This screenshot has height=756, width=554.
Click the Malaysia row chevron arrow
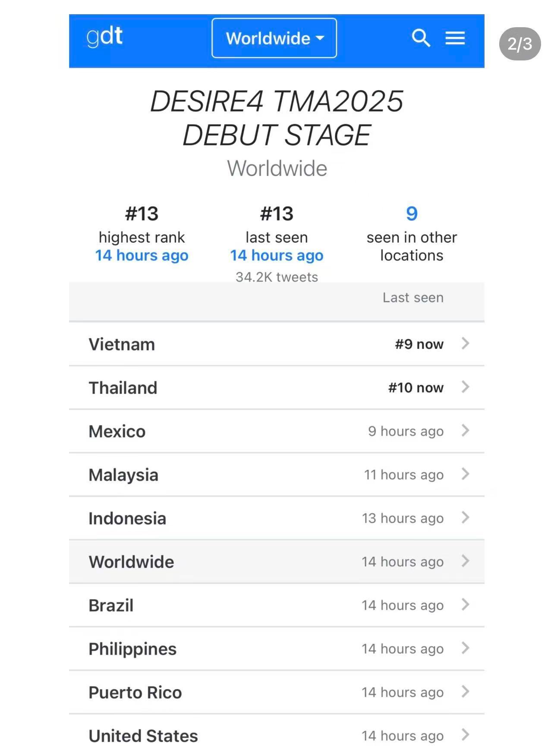465,474
